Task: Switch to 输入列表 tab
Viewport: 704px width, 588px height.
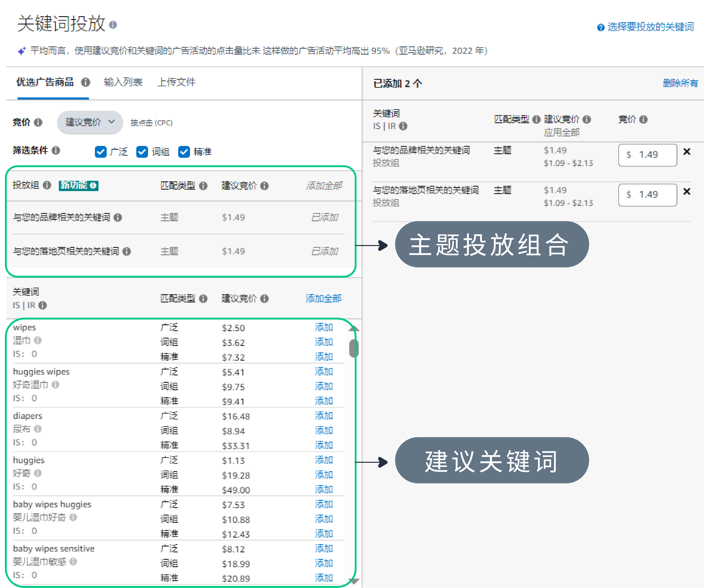Action: (123, 82)
